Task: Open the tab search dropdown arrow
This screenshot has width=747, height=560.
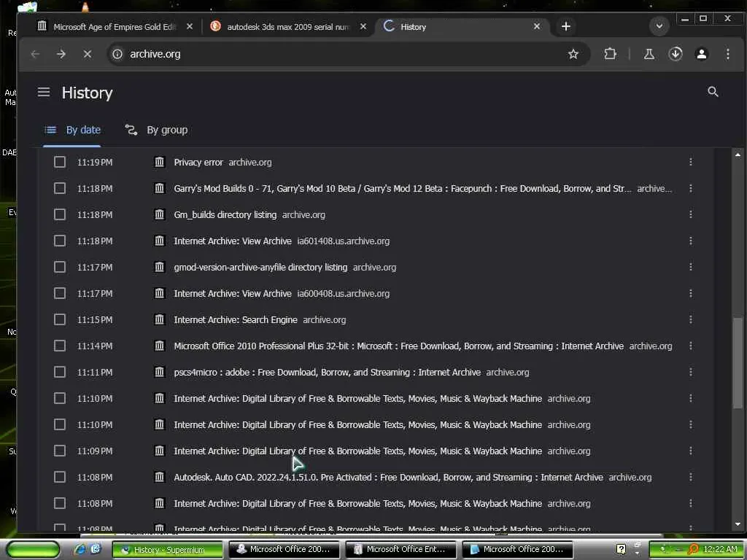Action: pyautogui.click(x=659, y=26)
